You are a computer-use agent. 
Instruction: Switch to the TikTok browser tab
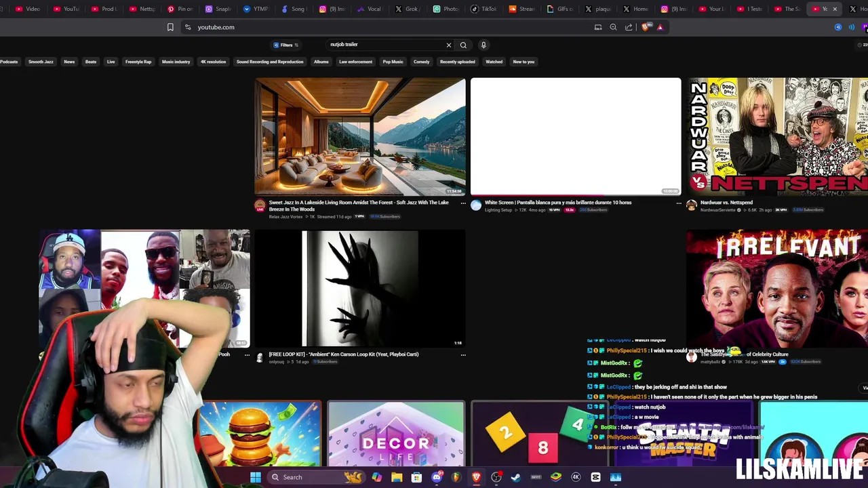click(484, 9)
